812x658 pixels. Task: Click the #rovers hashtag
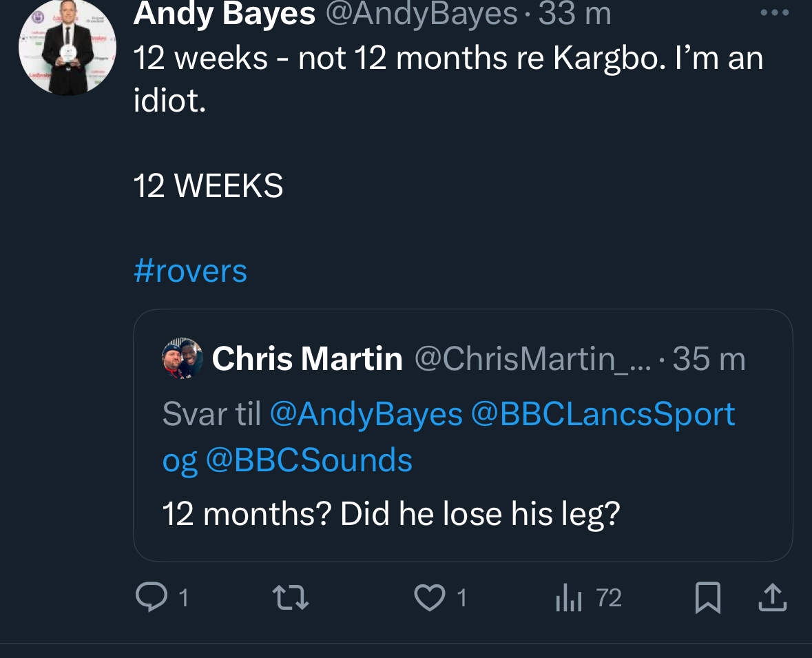(190, 271)
